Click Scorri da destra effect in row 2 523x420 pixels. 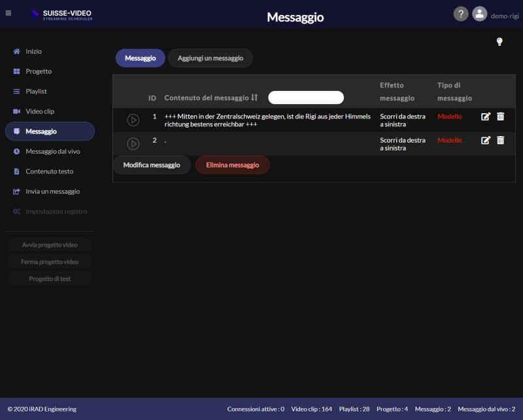tap(403, 144)
